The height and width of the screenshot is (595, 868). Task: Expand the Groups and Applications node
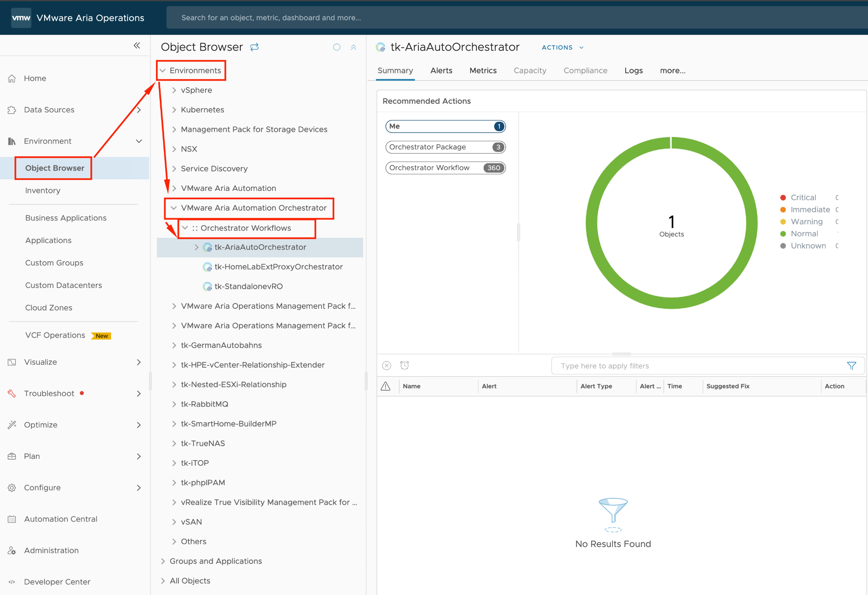163,561
